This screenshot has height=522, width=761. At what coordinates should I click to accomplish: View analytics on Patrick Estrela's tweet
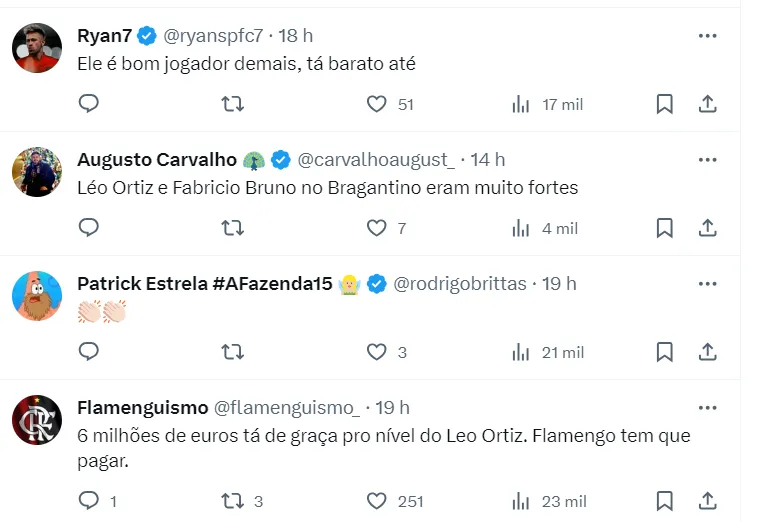pos(521,352)
